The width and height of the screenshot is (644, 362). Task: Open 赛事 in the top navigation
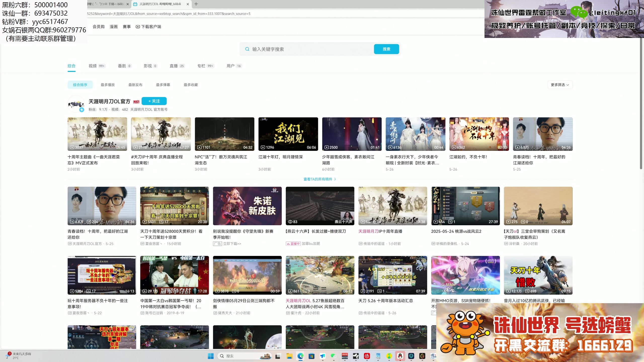tap(127, 26)
